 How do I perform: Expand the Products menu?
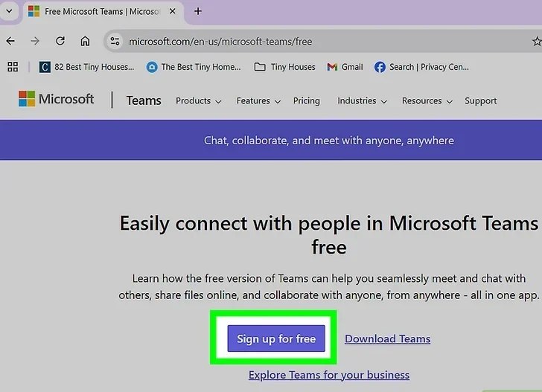pyautogui.click(x=198, y=101)
